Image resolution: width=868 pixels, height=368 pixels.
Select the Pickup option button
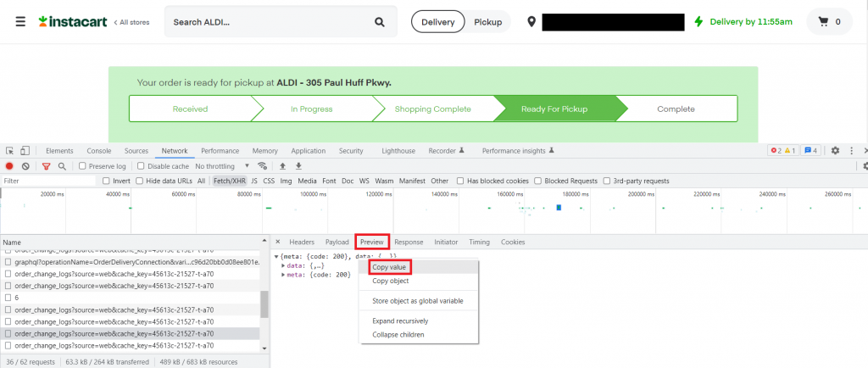point(487,22)
